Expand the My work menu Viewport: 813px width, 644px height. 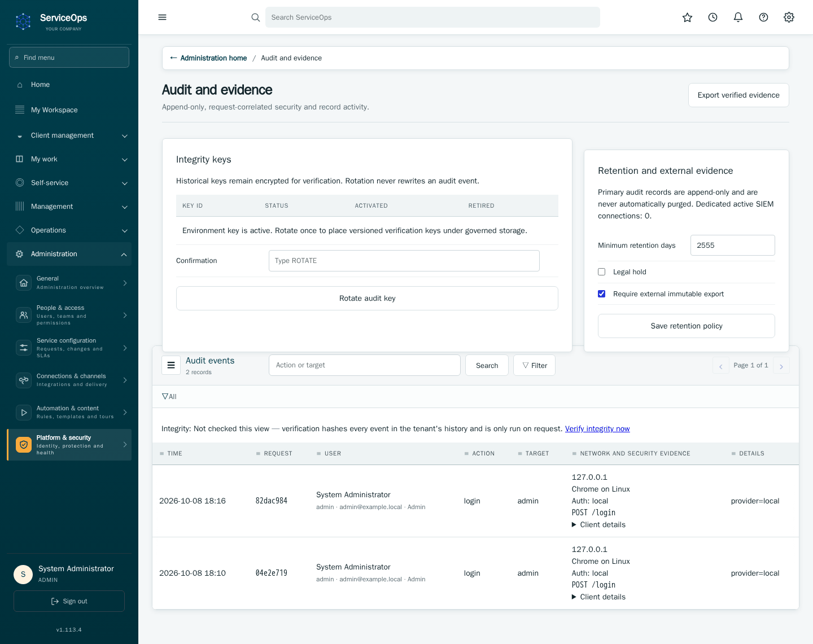69,159
